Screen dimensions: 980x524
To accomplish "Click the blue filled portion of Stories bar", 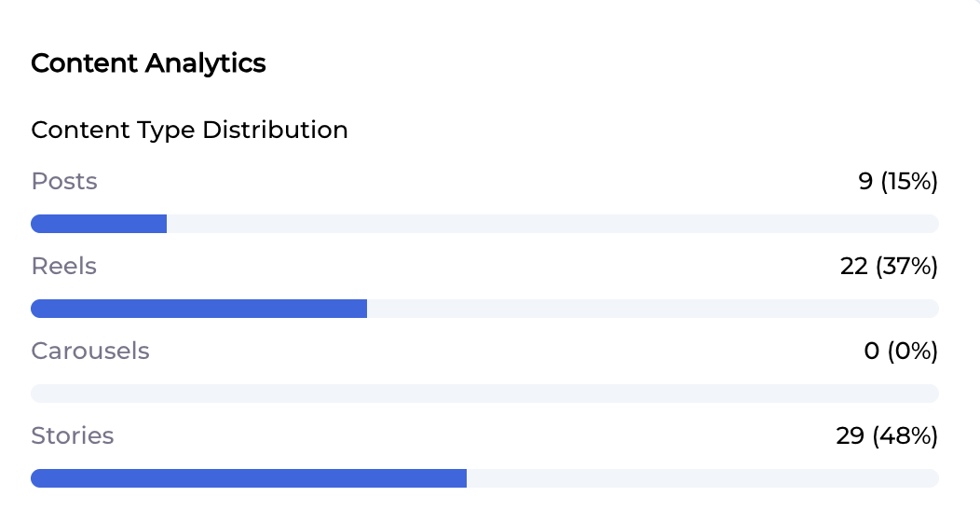I will point(249,478).
